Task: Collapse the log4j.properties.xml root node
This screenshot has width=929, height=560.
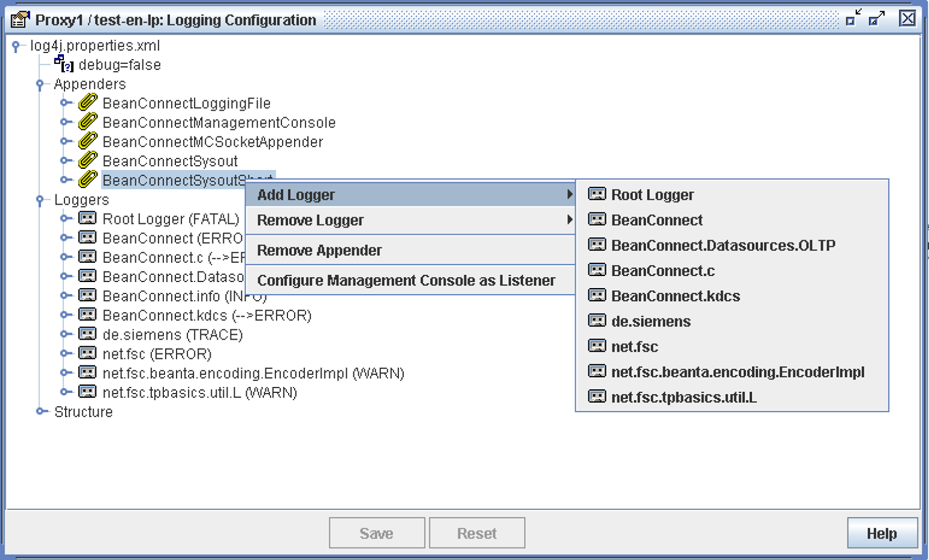Action: point(16,46)
